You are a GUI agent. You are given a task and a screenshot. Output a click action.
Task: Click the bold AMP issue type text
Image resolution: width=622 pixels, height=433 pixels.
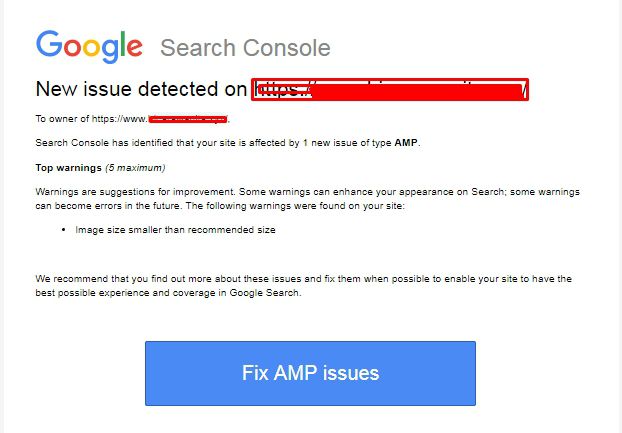[x=406, y=143]
